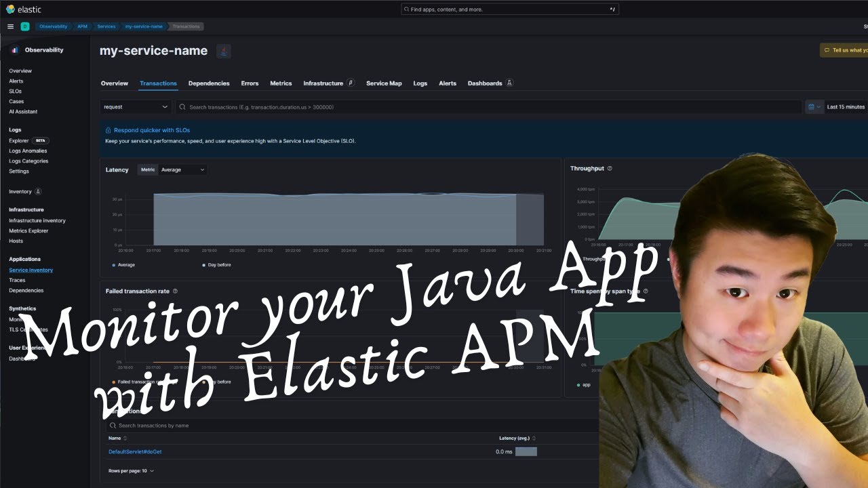The image size is (868, 488).
Task: Click the Observability bar-chart icon
Action: (15, 50)
